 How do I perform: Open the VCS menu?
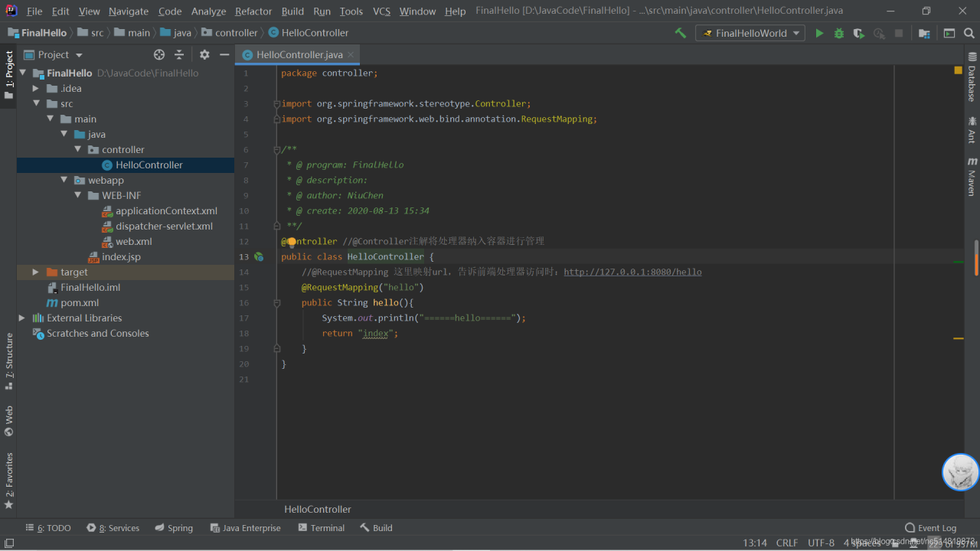point(381,11)
